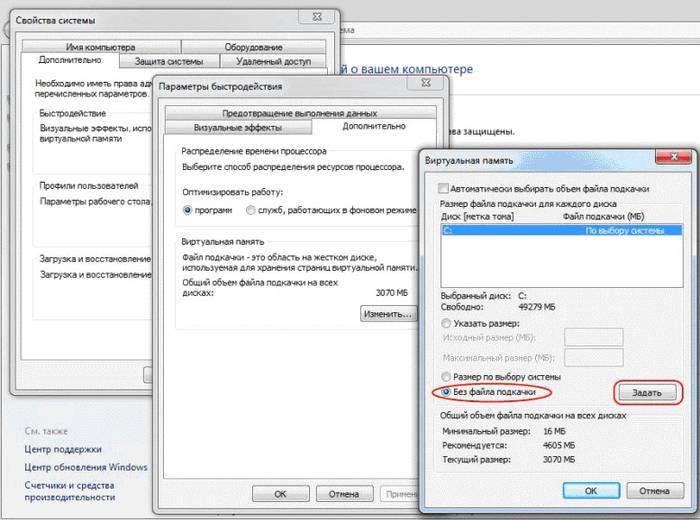Viewport: 700px width, 520px height.
Task: Switch to the Имя компьютера tab
Action: 100,47
